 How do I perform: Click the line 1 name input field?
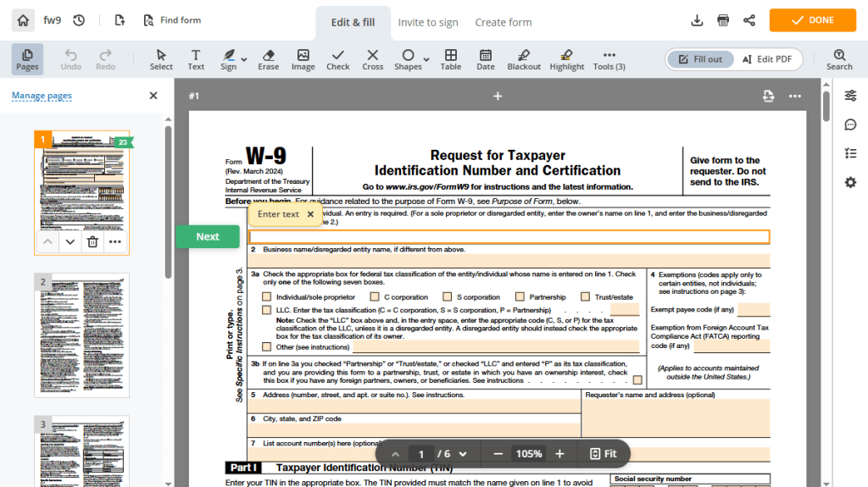[509, 237]
